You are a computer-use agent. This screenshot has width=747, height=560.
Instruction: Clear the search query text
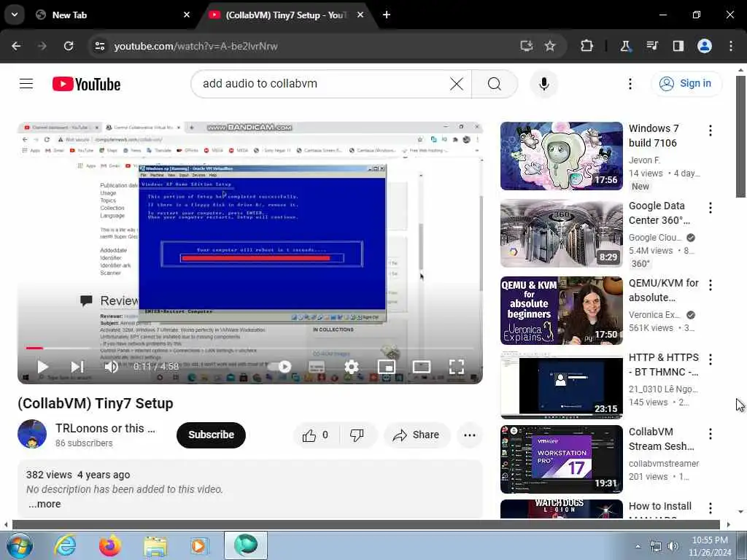tap(457, 84)
